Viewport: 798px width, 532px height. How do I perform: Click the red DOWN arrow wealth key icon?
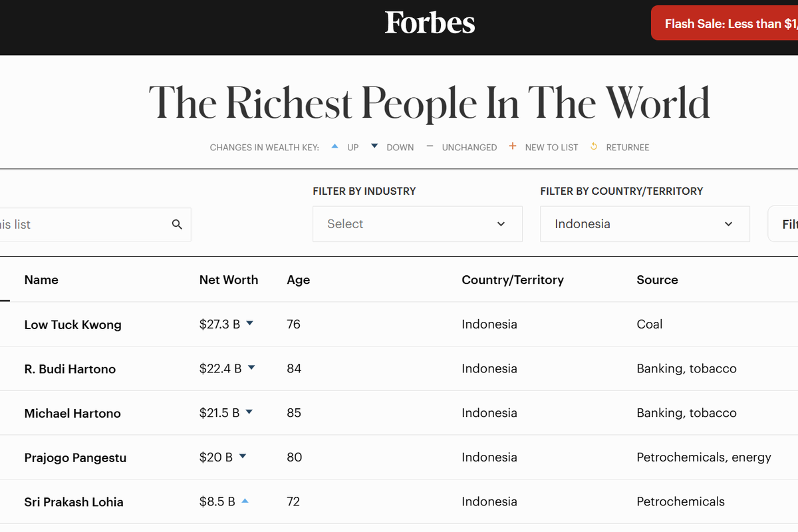(374, 146)
